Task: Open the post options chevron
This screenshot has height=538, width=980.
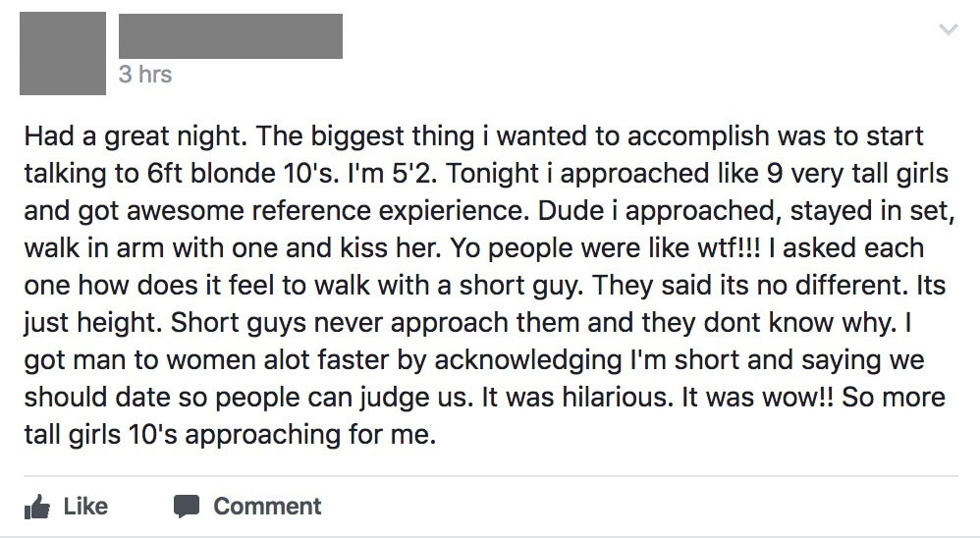Action: point(949,29)
